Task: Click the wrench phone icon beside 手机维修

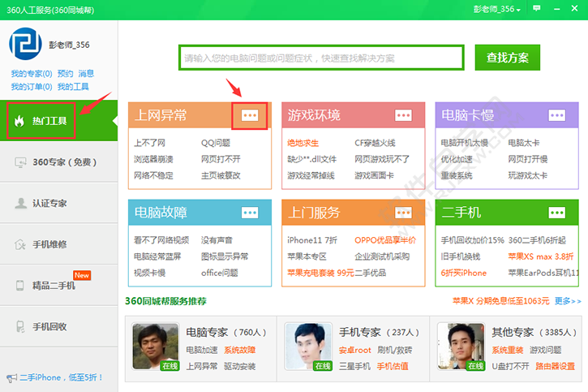Action: pyautogui.click(x=20, y=244)
